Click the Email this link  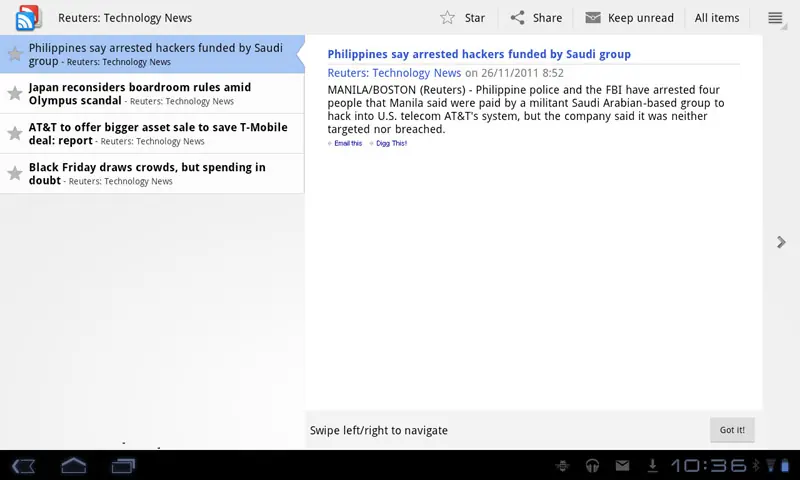click(348, 143)
